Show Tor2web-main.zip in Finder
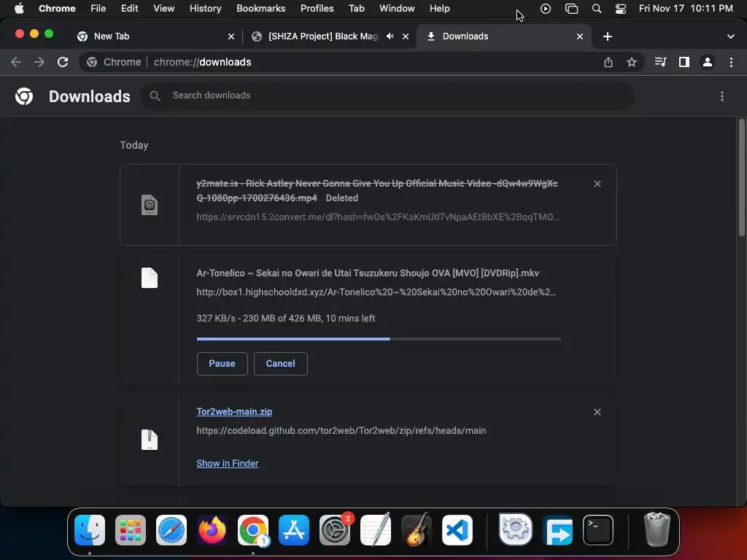 point(228,463)
